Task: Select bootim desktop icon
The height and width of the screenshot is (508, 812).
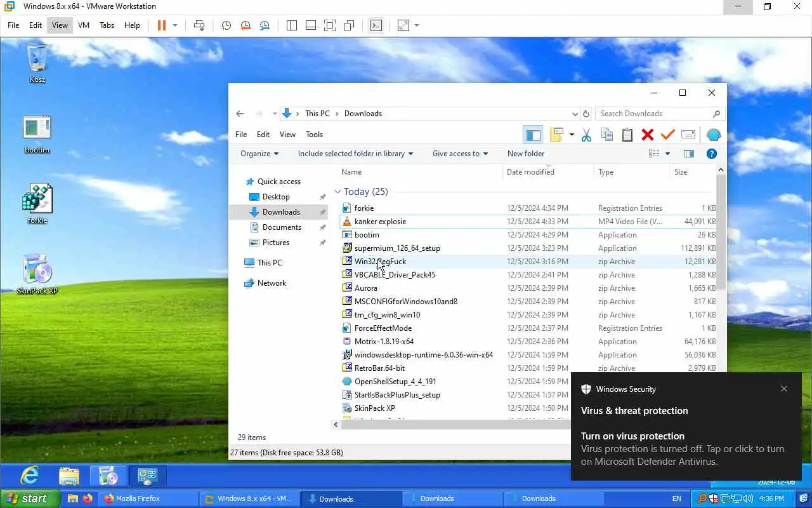Action: coord(37,135)
